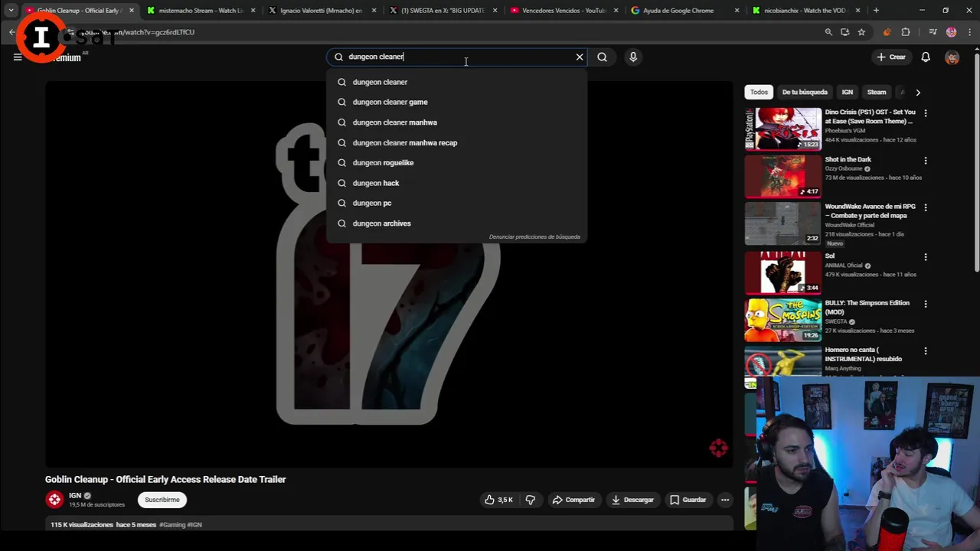Click the #Gaming hashtag link
The height and width of the screenshot is (551, 980).
tap(172, 525)
